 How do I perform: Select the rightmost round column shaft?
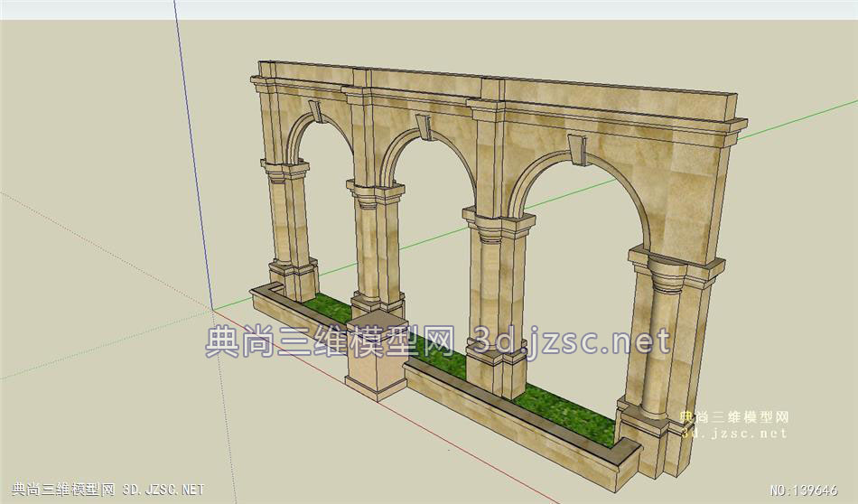click(659, 351)
